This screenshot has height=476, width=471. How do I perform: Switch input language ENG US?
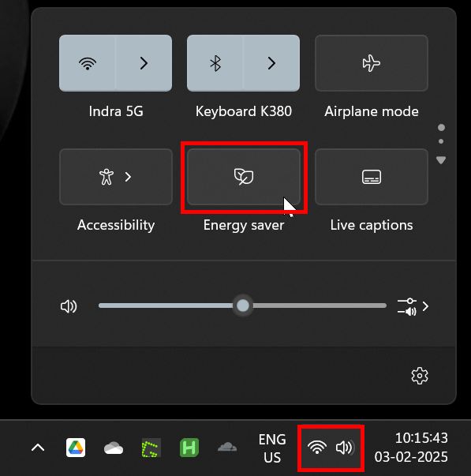pyautogui.click(x=272, y=448)
